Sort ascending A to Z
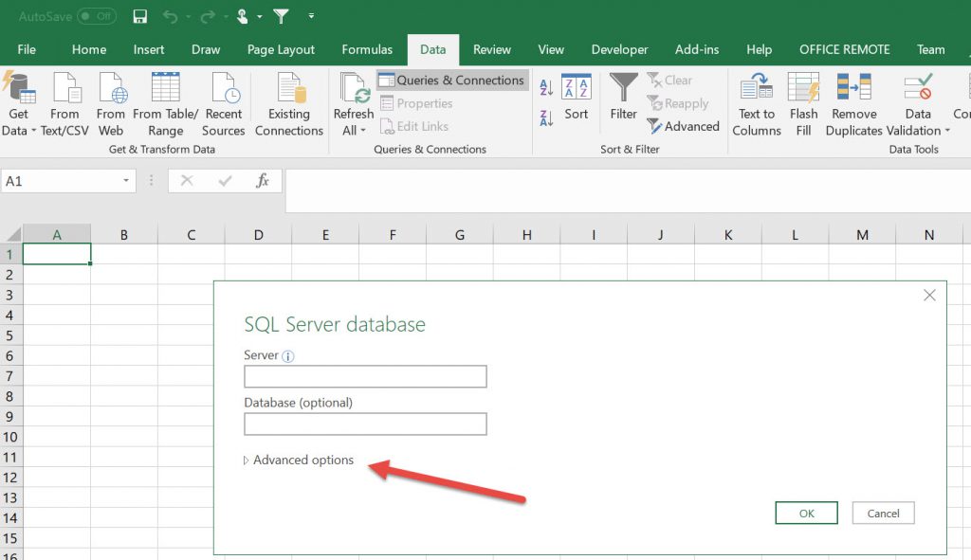The width and height of the screenshot is (971, 560). click(546, 88)
